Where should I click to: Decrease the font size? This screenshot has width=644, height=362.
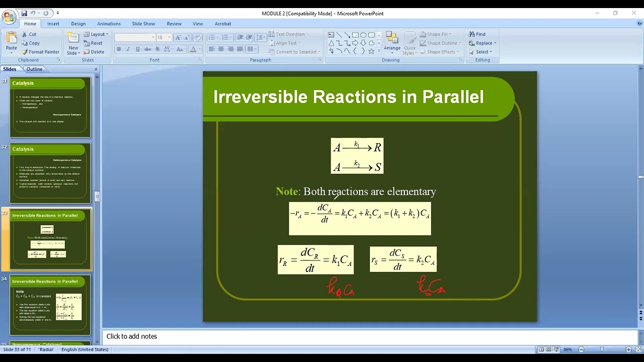pos(187,38)
